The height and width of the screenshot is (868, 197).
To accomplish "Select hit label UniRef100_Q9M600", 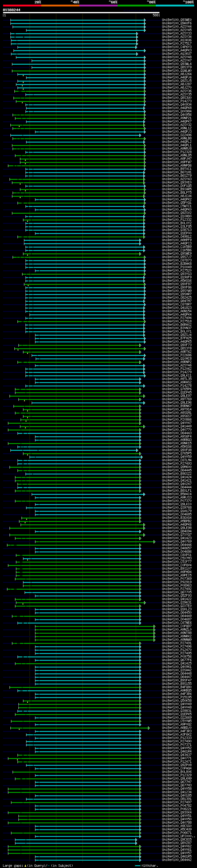I will 177,467.
